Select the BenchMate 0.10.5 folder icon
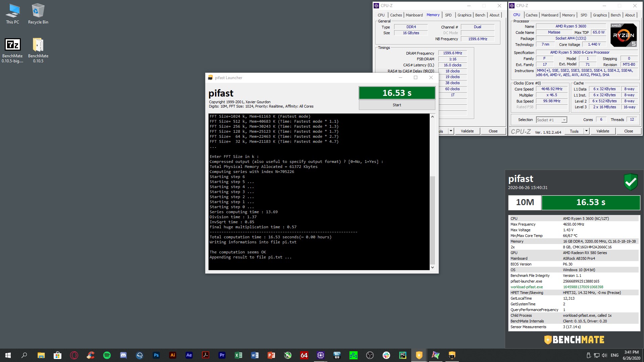The image size is (644, 362). tap(38, 50)
